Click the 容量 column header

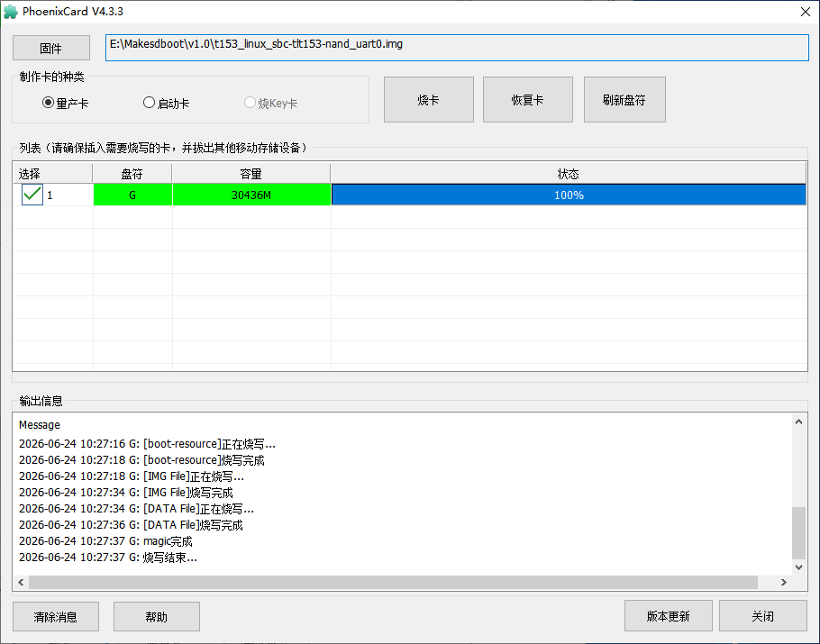click(251, 174)
